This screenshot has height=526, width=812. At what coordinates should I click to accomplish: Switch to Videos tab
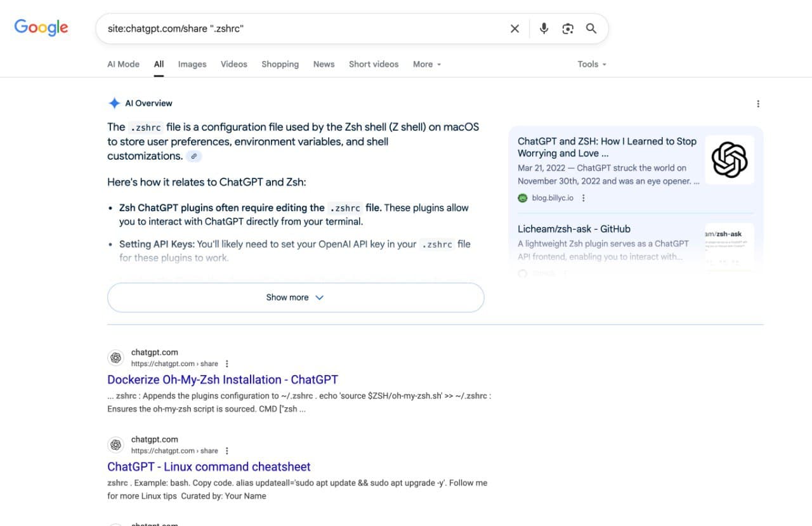pos(234,64)
